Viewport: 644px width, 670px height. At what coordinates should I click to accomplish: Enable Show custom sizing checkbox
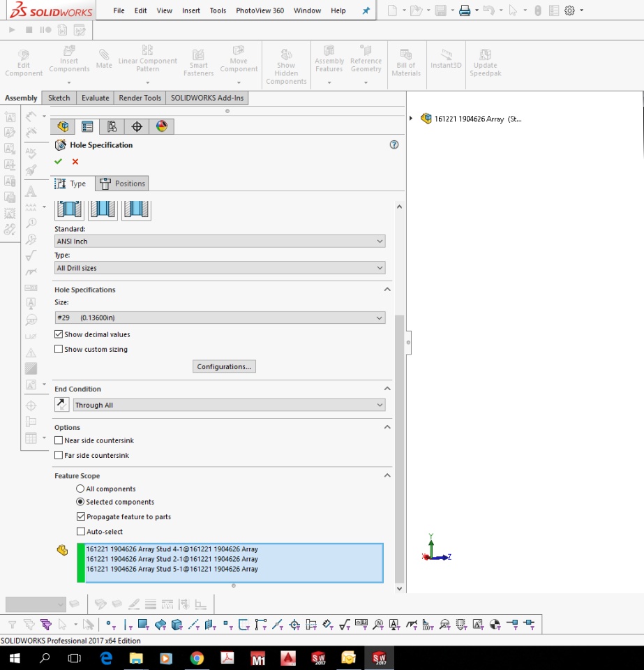tap(59, 349)
